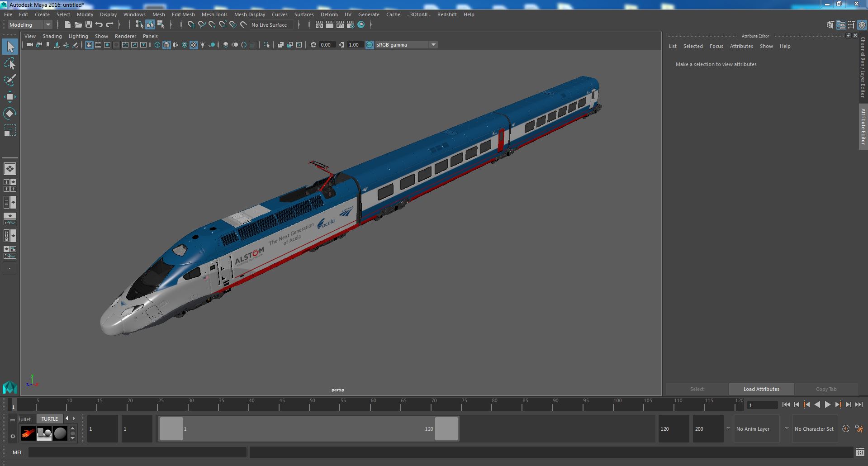Render the current frame
Screen dimensions: 868x466
pos(330,25)
